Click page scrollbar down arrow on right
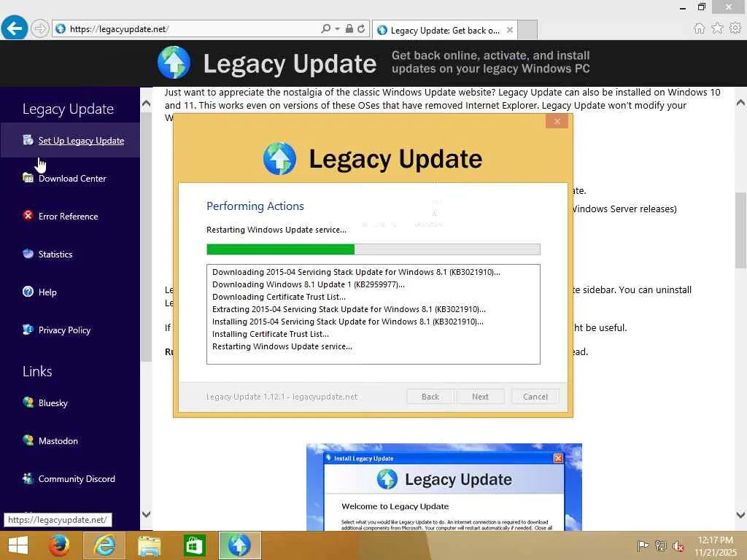This screenshot has height=560, width=747. pos(740,514)
